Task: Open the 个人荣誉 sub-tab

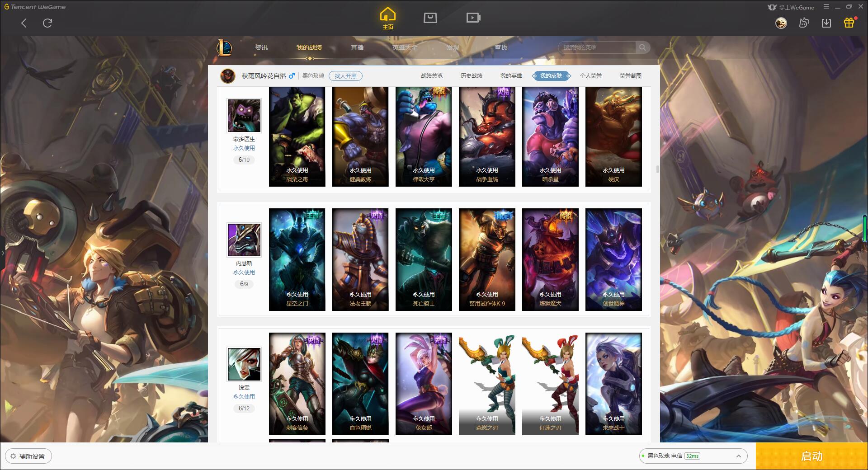Action: click(591, 76)
